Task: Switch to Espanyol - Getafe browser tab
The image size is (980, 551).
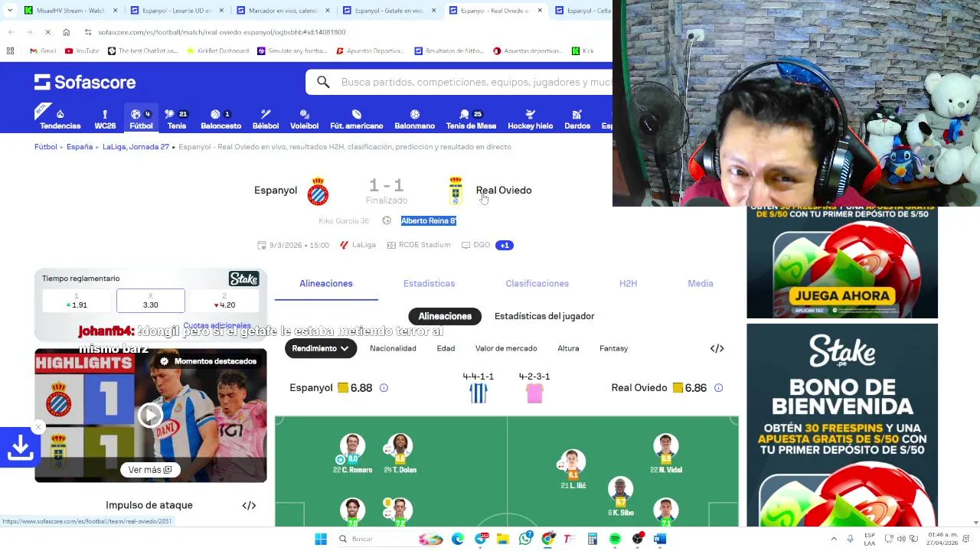Action: tap(387, 11)
